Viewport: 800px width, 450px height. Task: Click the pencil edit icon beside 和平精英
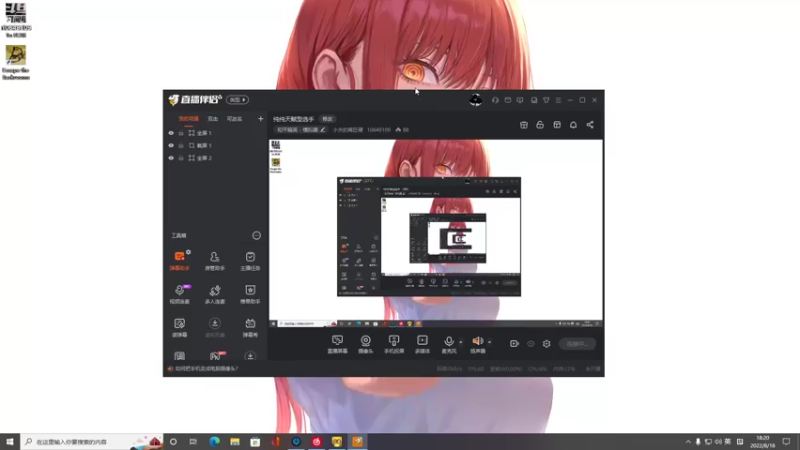click(322, 130)
